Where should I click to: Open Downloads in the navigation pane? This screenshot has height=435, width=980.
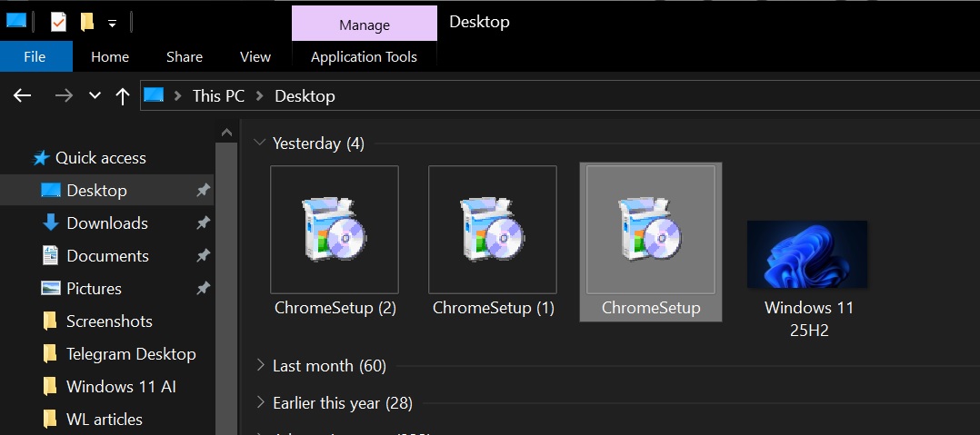(107, 222)
